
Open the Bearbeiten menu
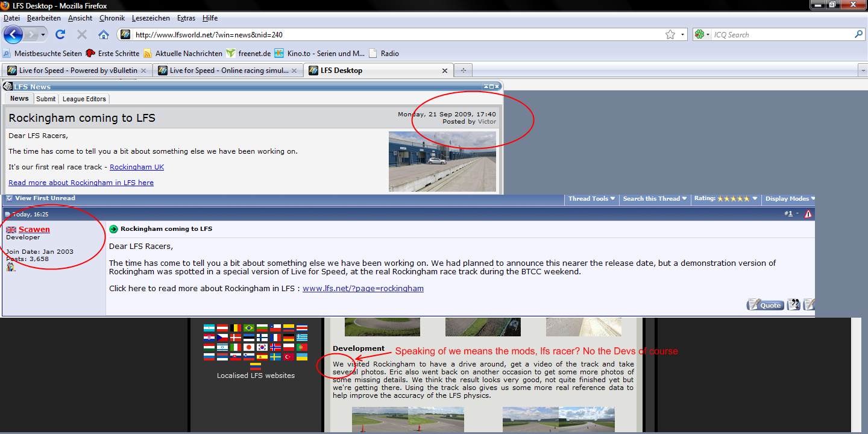point(44,19)
